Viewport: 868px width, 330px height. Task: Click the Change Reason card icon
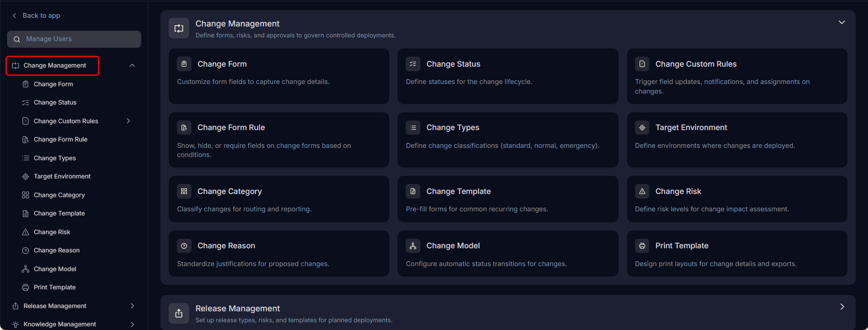click(184, 246)
